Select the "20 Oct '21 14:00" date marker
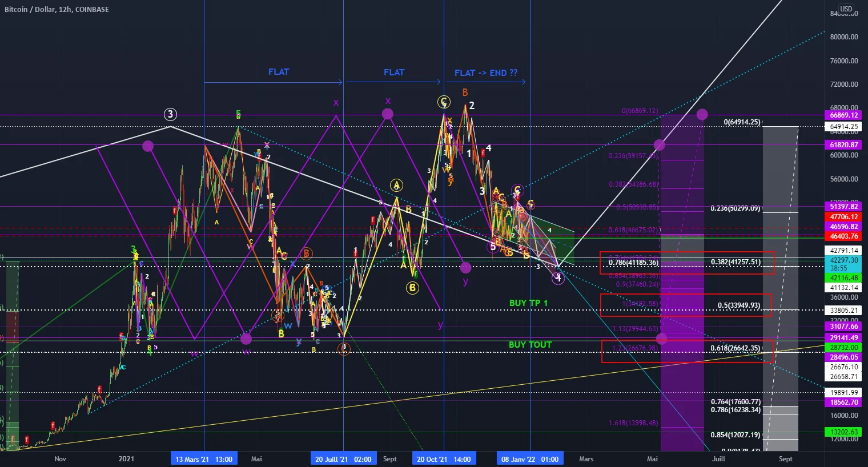The height and width of the screenshot is (467, 868). 444,459
